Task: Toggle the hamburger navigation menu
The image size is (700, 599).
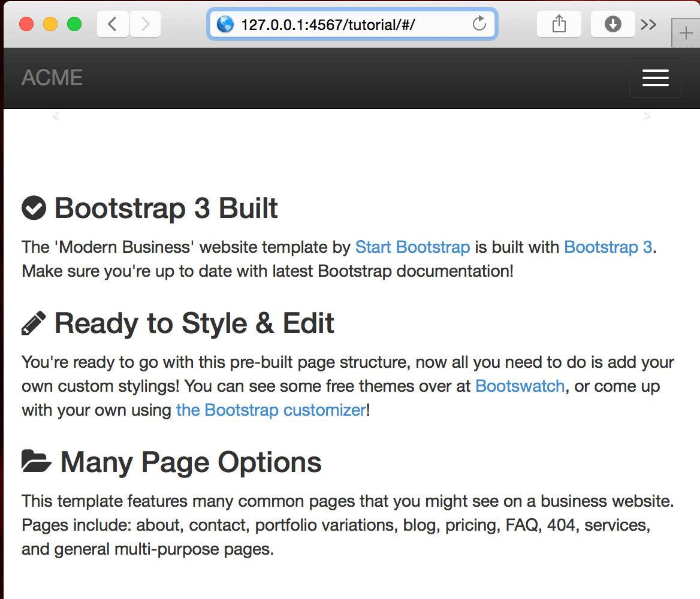Action: pos(656,78)
